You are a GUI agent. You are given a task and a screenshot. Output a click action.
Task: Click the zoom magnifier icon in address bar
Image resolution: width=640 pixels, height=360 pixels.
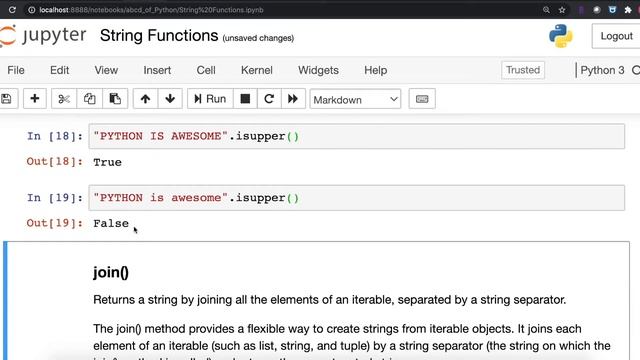(x=546, y=10)
